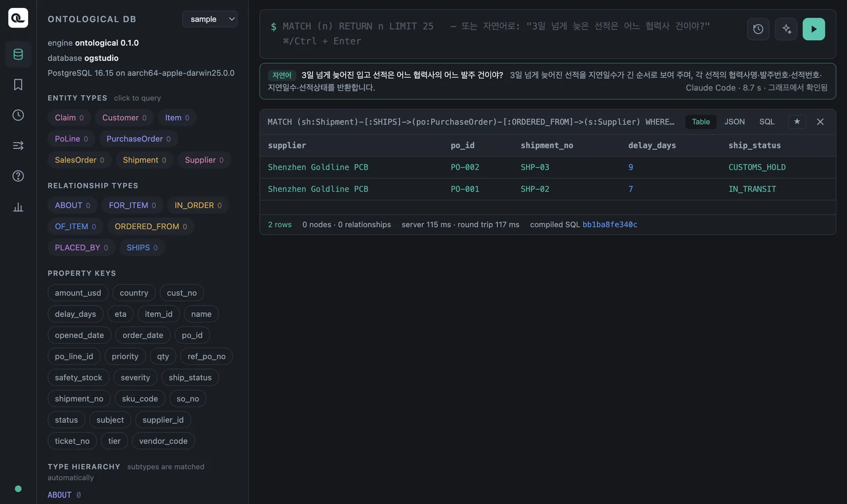Select the Item entity type chip
Viewport: 847px width, 504px height.
tap(177, 118)
